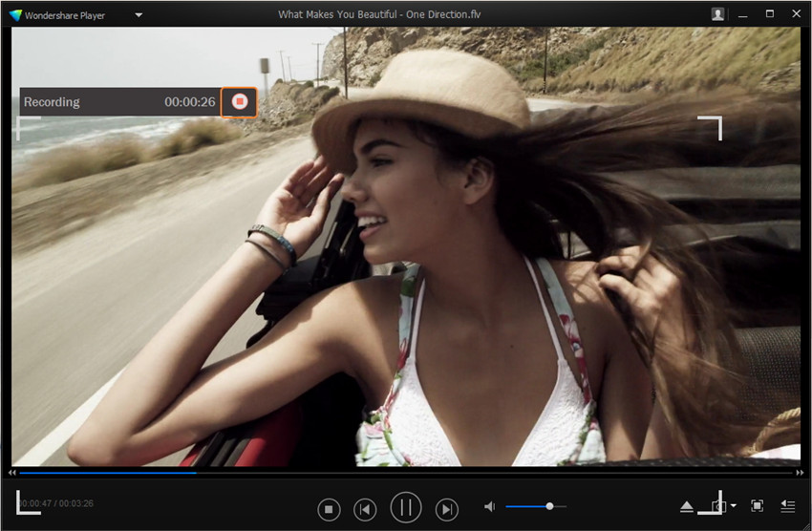Viewport: 812px width, 531px height.
Task: Adjust the volume slider
Action: [x=536, y=506]
